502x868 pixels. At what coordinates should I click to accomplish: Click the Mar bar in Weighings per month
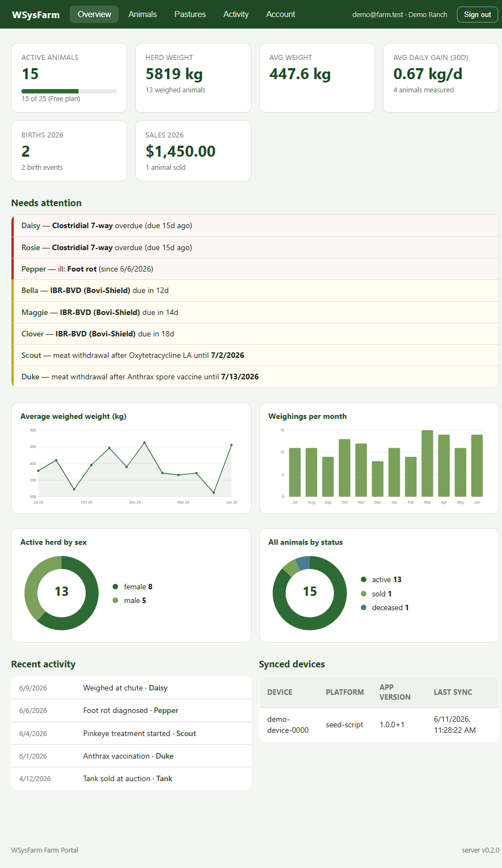427,463
